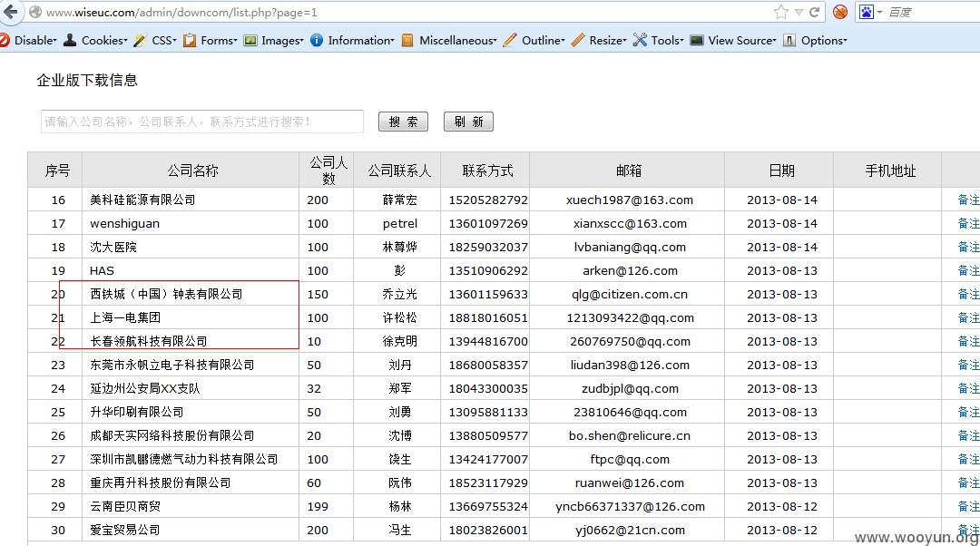Viewport: 980px width, 546px height.
Task: Open the Outline toolbar menu
Action: pyautogui.click(x=544, y=40)
